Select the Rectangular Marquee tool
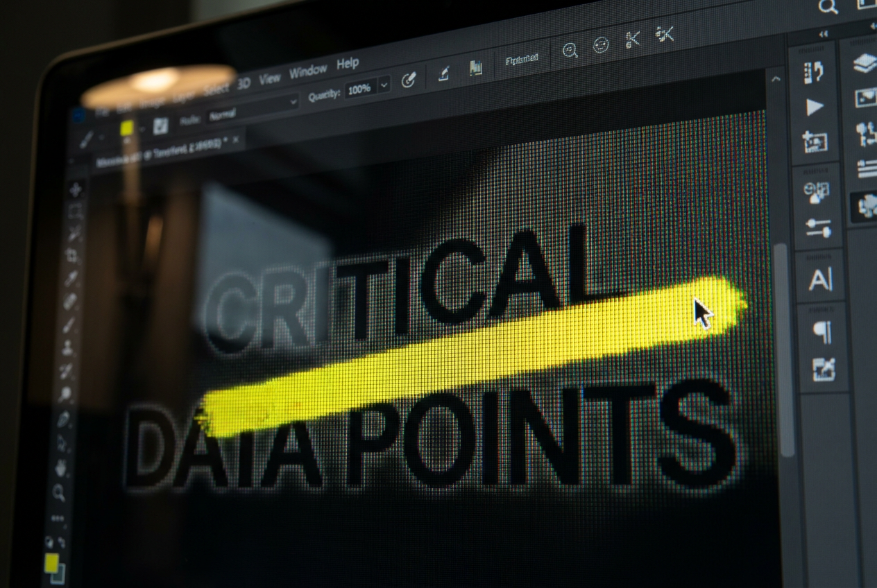Screen dimensions: 877x588 pyautogui.click(x=75, y=211)
